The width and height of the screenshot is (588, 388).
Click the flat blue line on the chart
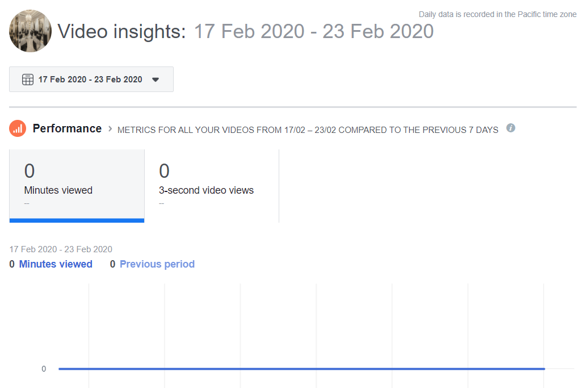tap(301, 368)
